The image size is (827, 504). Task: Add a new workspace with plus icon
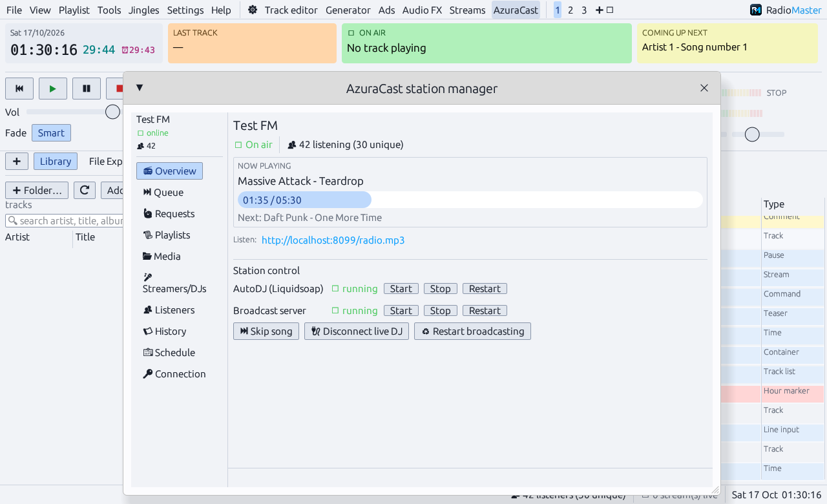[x=600, y=10]
